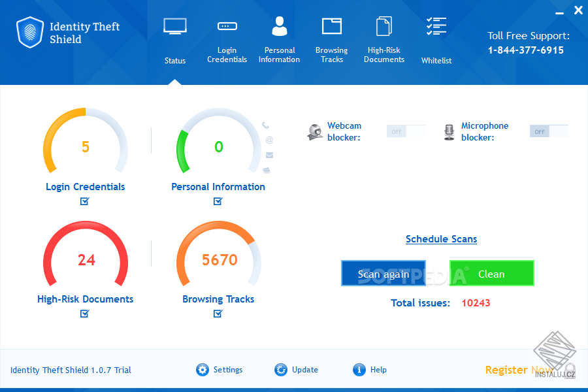588x392 pixels.
Task: Click the Update refresh icon
Action: 280,370
